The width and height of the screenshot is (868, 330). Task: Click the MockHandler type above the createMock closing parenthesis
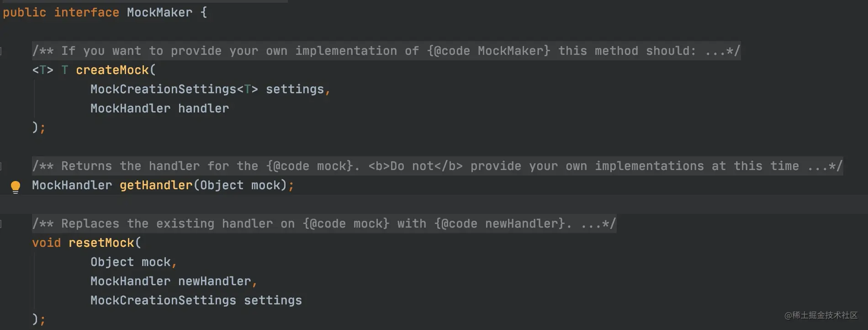[x=131, y=109]
